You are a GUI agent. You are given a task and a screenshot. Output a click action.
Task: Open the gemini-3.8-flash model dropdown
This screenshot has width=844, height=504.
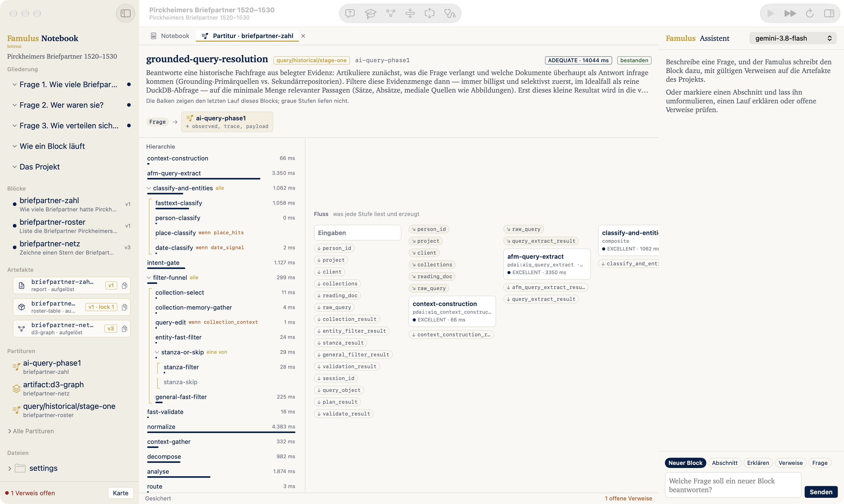pos(793,38)
